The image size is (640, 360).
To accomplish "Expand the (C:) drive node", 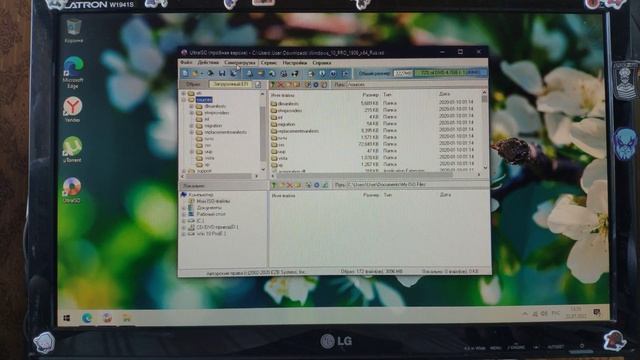I will [x=184, y=221].
